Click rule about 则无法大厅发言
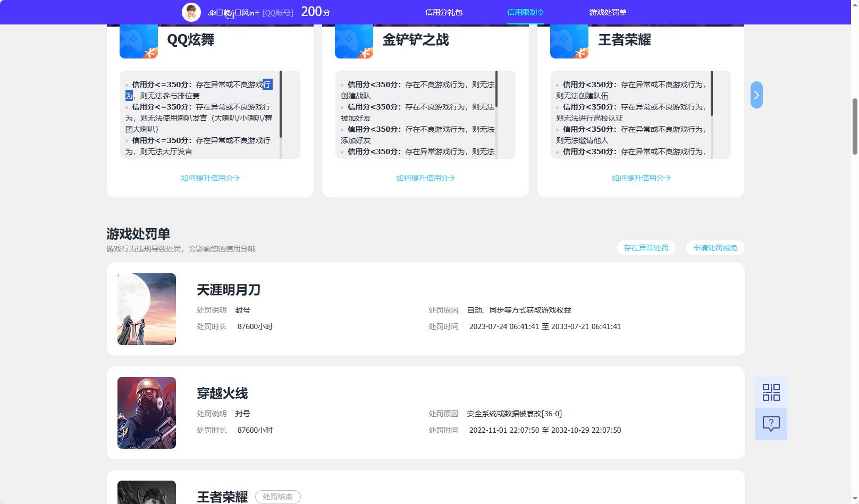 (198, 146)
